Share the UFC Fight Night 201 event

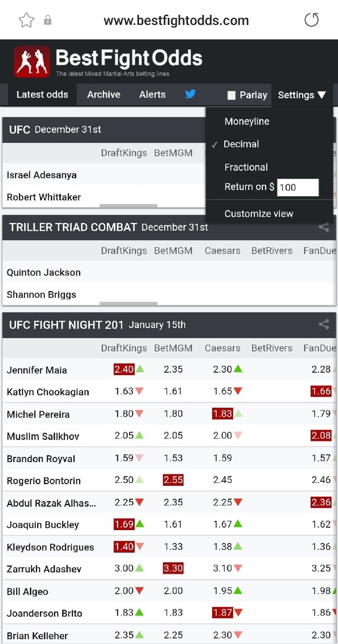pos(324,324)
